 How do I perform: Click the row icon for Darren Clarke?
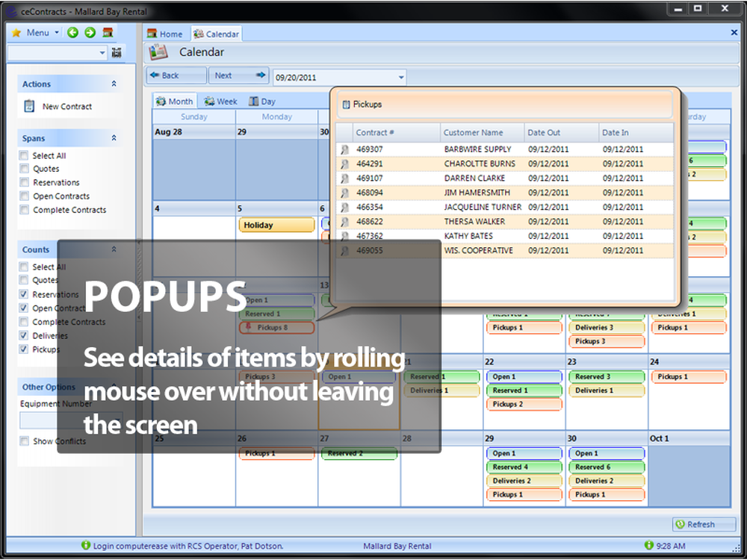(x=344, y=178)
